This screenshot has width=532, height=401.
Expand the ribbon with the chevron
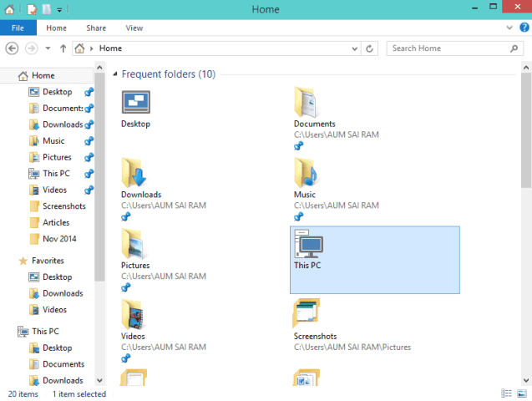click(x=509, y=28)
